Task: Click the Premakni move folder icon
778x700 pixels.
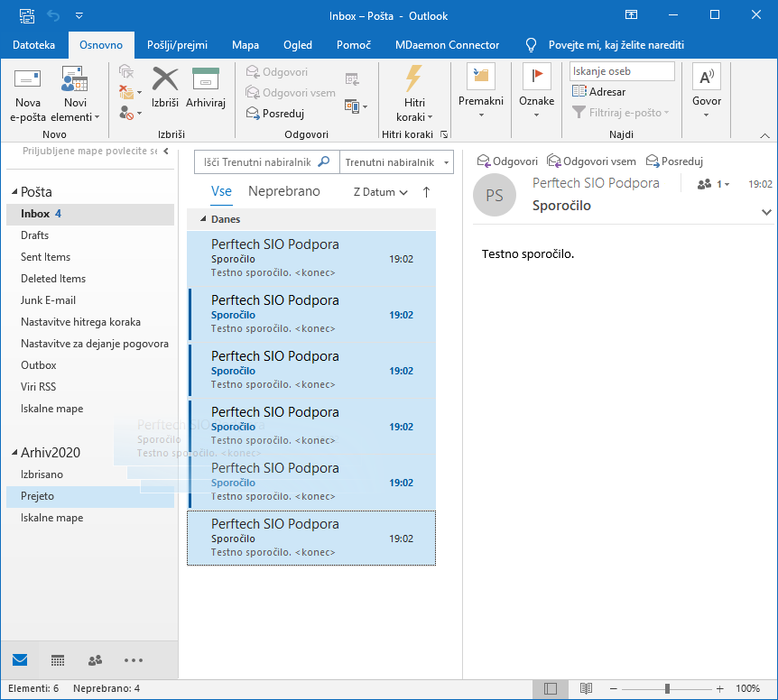Action: tap(481, 77)
